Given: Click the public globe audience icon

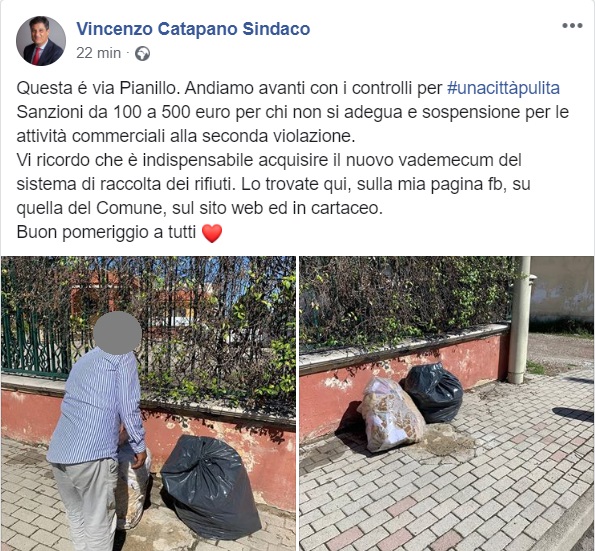Looking at the screenshot, I should click(x=143, y=54).
